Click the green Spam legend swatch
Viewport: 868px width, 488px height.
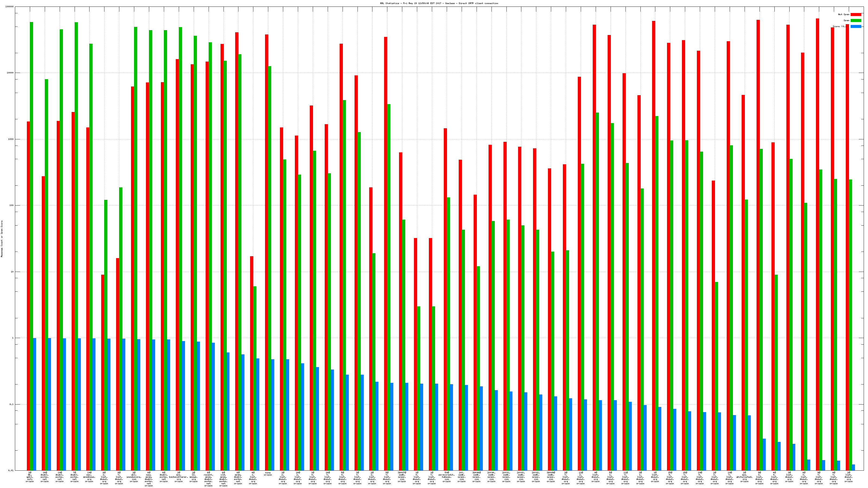pyautogui.click(x=856, y=21)
